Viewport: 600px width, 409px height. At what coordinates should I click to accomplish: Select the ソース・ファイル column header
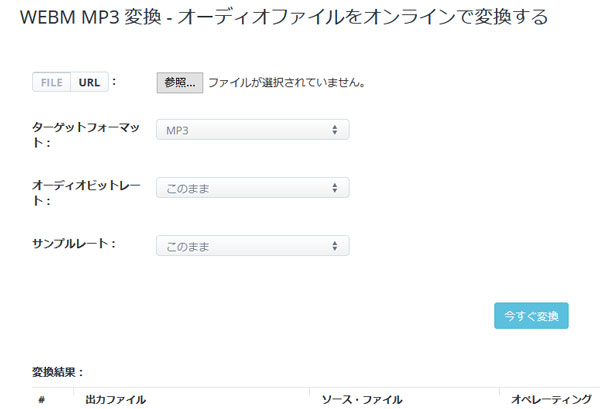tap(361, 399)
